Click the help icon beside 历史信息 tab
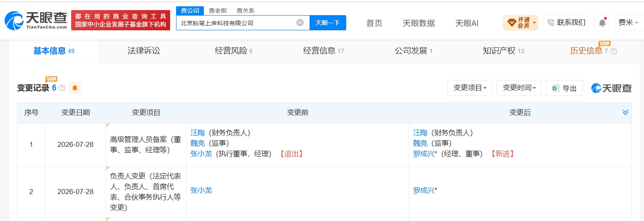 coord(614,51)
